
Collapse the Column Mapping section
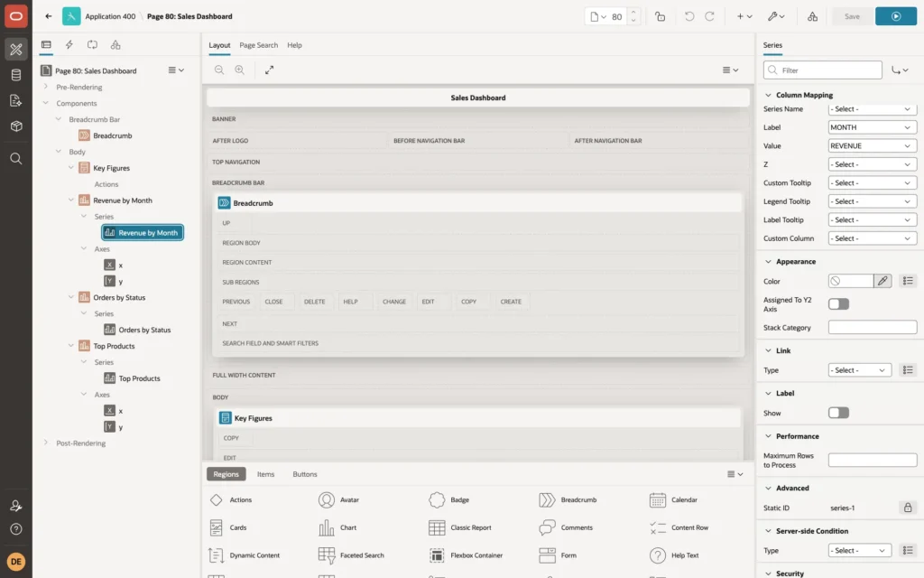[768, 95]
